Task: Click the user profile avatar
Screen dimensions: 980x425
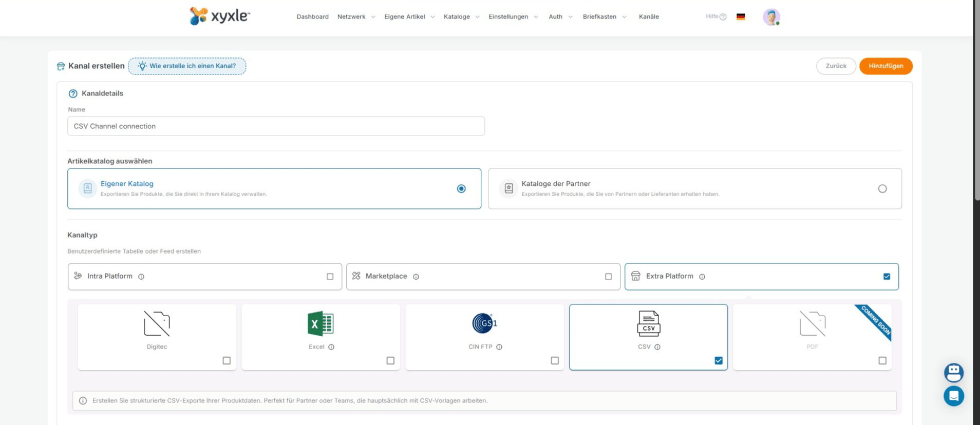Action: point(771,17)
